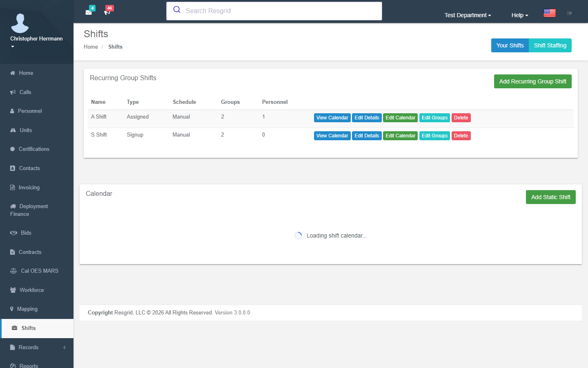Click the Units icon in sidebar
The image size is (588, 368).
coord(13,130)
